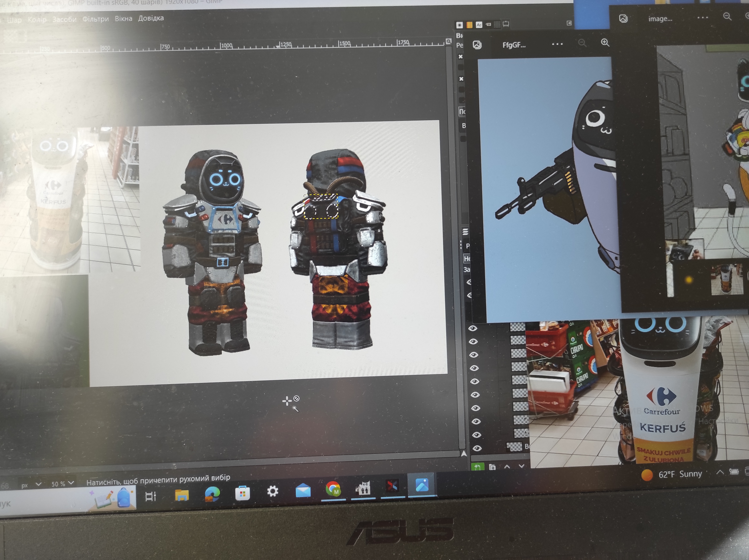Open the Засоби menu in GIMP
The width and height of the screenshot is (749, 560).
[x=64, y=19]
